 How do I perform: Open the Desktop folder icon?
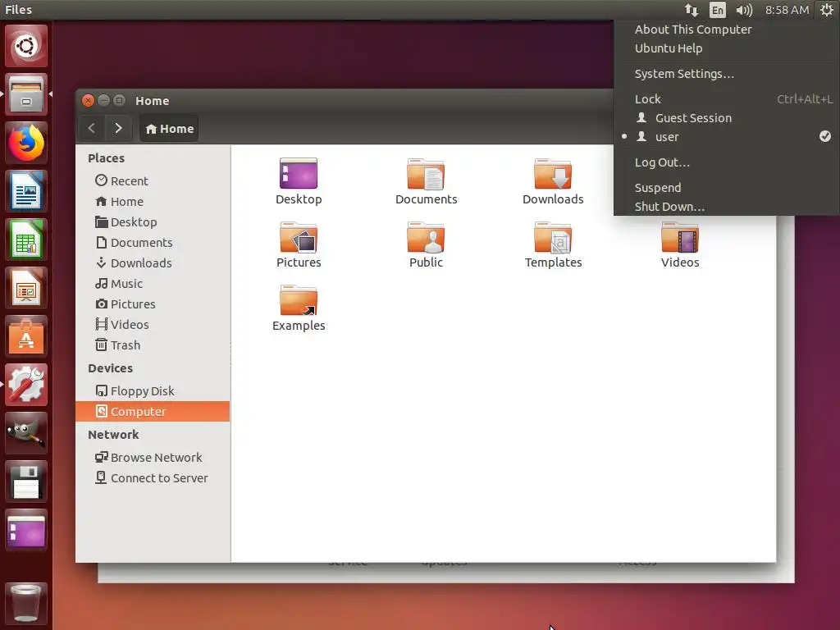click(x=299, y=173)
